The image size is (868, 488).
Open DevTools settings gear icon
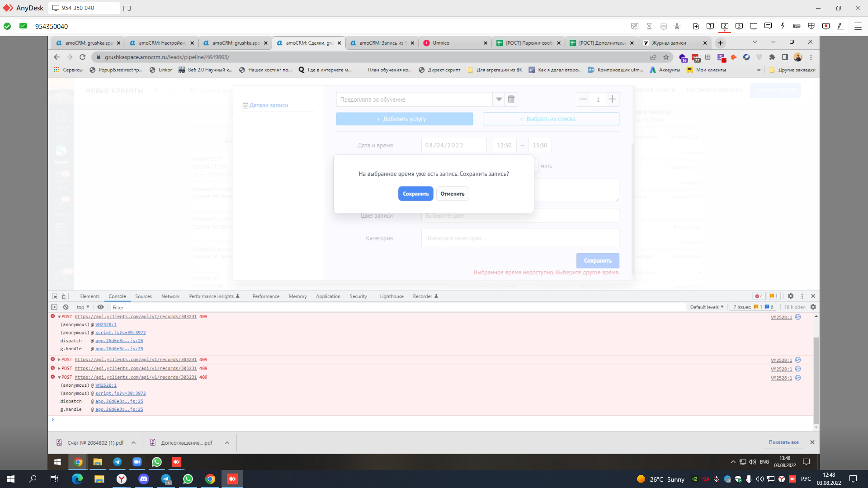tap(791, 296)
